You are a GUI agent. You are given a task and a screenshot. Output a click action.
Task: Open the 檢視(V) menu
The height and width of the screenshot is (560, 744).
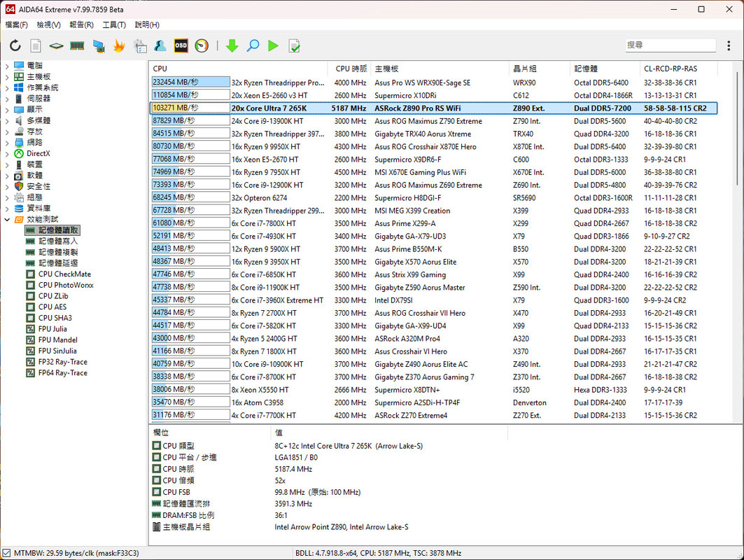(49, 24)
